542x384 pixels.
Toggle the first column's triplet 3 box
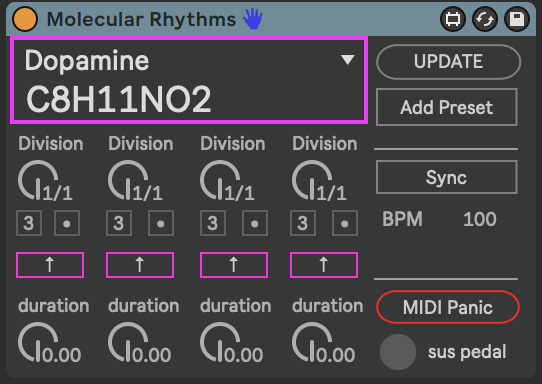pyautogui.click(x=29, y=223)
